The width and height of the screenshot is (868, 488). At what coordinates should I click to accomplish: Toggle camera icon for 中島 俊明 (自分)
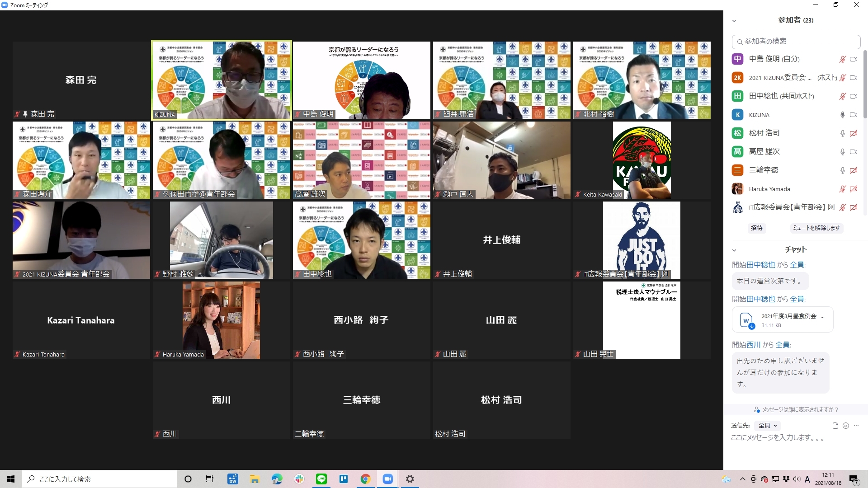pos(854,59)
